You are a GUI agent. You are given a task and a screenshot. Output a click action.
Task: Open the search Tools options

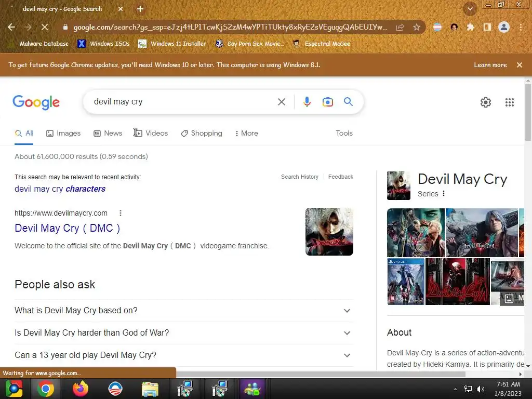[x=344, y=134]
